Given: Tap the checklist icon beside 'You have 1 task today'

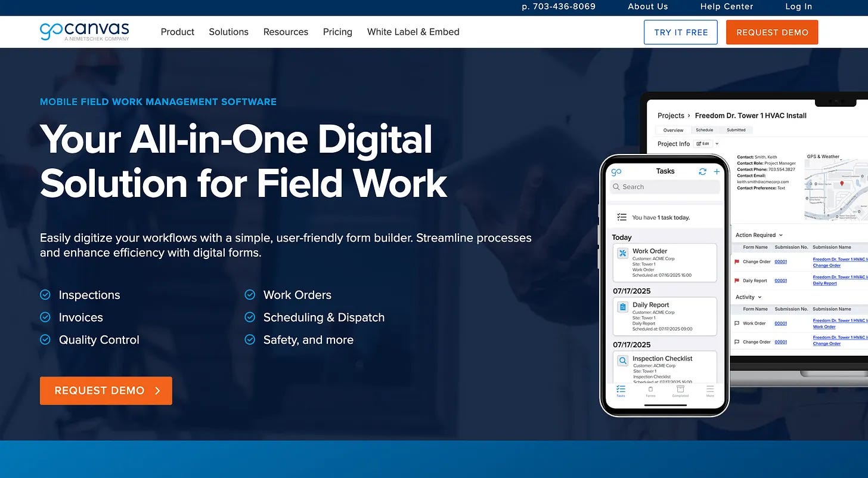Looking at the screenshot, I should point(622,217).
